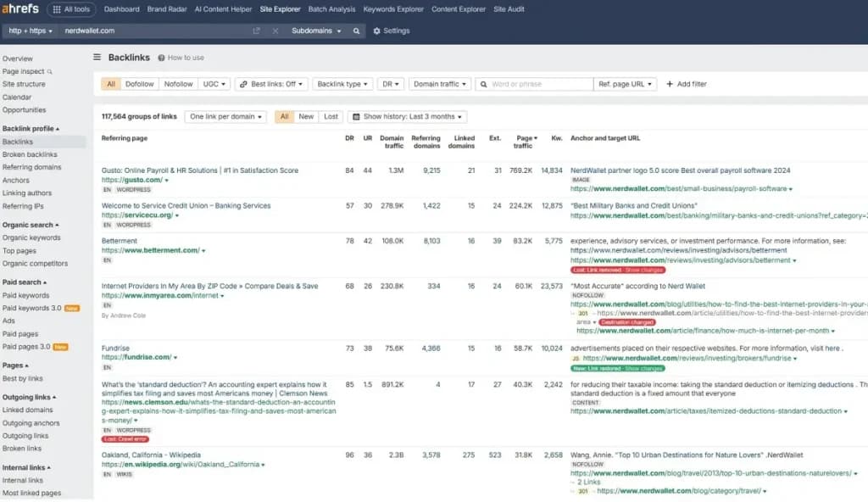Screen dimensions: 868x502
Task: Open Batch Analysis in top navigation
Action: pyautogui.click(x=331, y=9)
